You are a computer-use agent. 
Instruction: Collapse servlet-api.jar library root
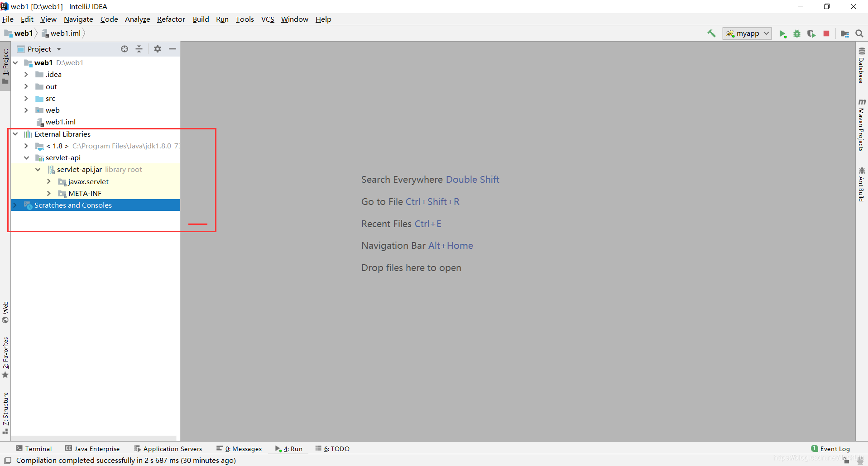click(x=38, y=169)
